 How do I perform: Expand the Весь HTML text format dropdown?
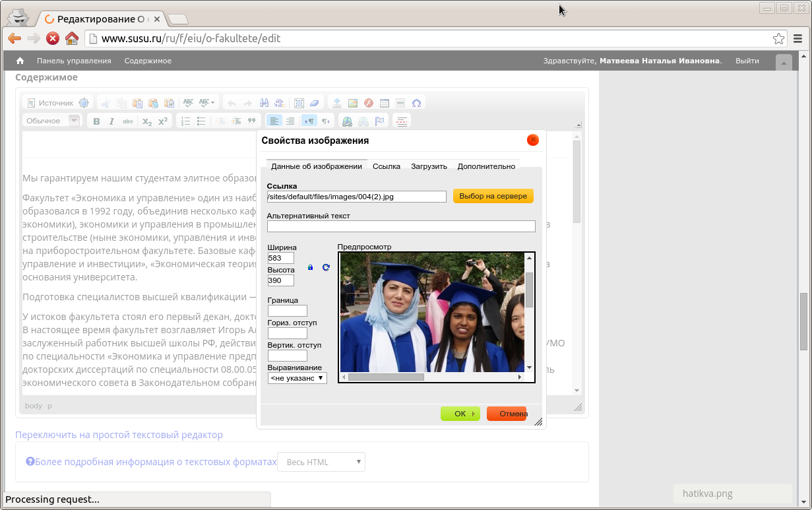(x=321, y=462)
